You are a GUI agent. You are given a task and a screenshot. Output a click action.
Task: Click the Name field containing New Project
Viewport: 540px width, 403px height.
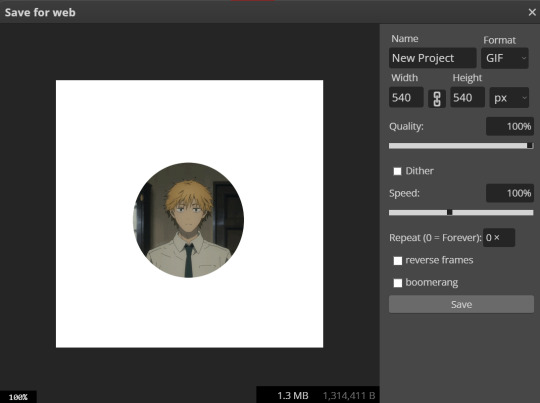433,58
